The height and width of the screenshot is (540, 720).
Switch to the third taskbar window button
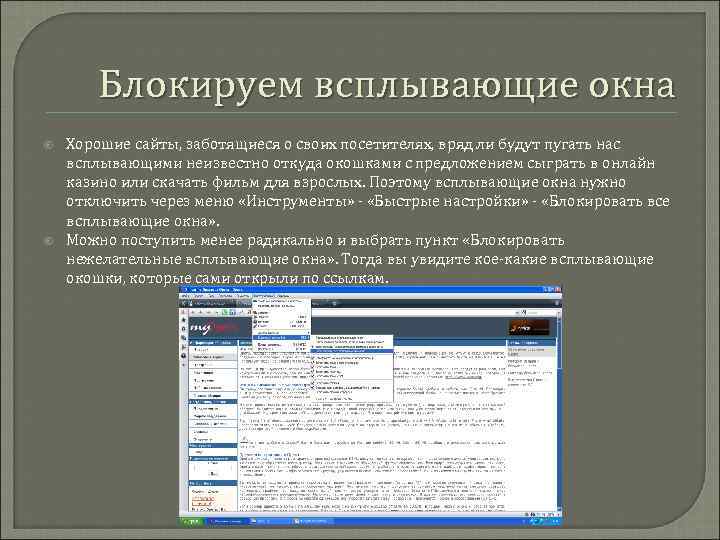(312, 522)
